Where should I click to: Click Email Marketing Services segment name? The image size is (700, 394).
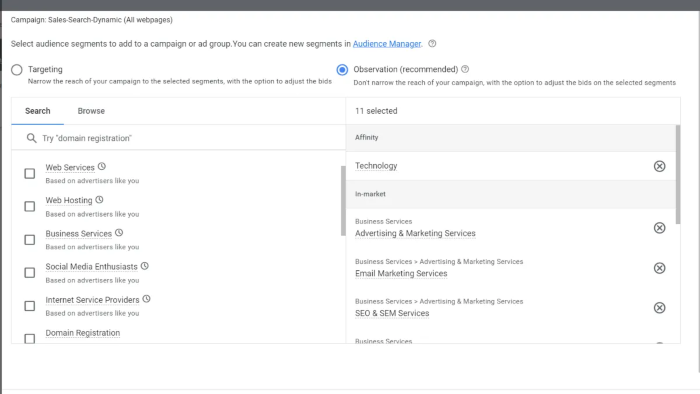pos(401,274)
